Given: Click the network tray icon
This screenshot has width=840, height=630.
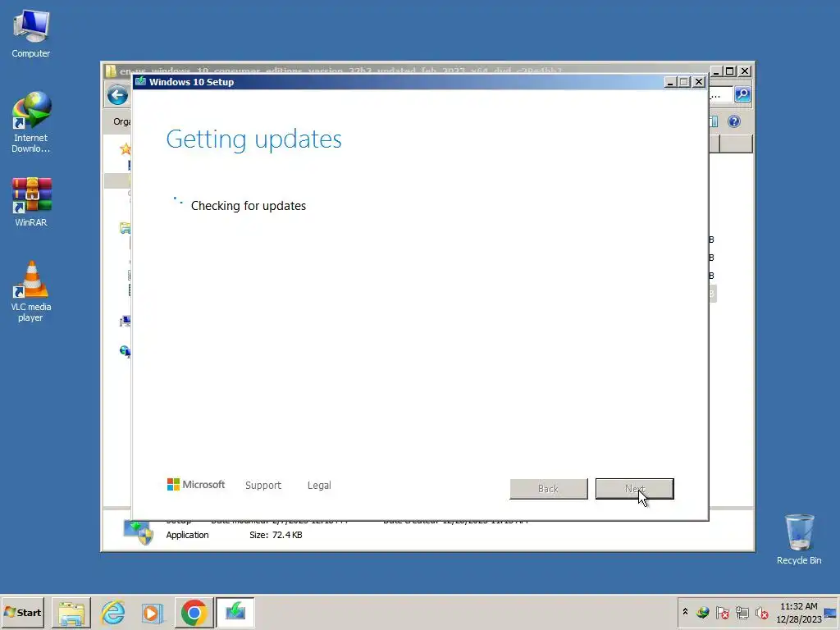Looking at the screenshot, I should point(742,612).
